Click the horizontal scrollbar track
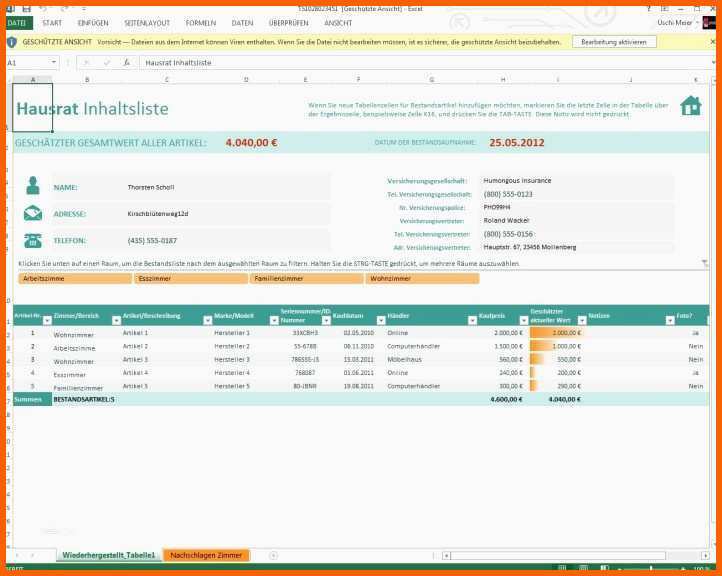The image size is (722, 576). tap(558, 556)
